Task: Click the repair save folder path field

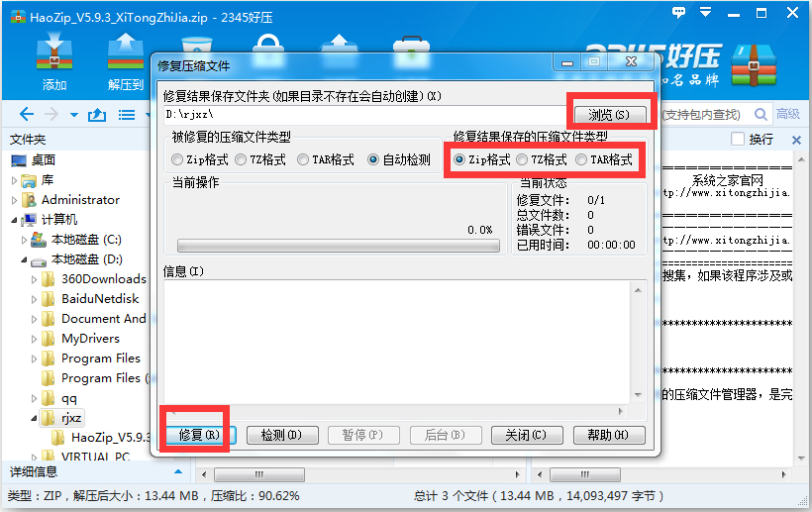Action: (365, 115)
